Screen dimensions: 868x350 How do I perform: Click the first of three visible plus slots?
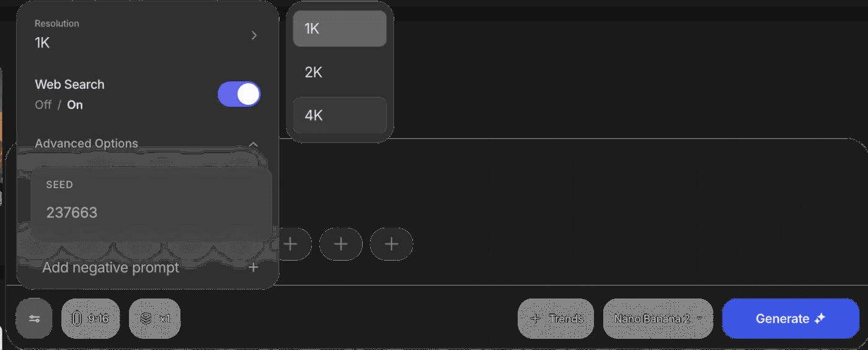click(290, 244)
